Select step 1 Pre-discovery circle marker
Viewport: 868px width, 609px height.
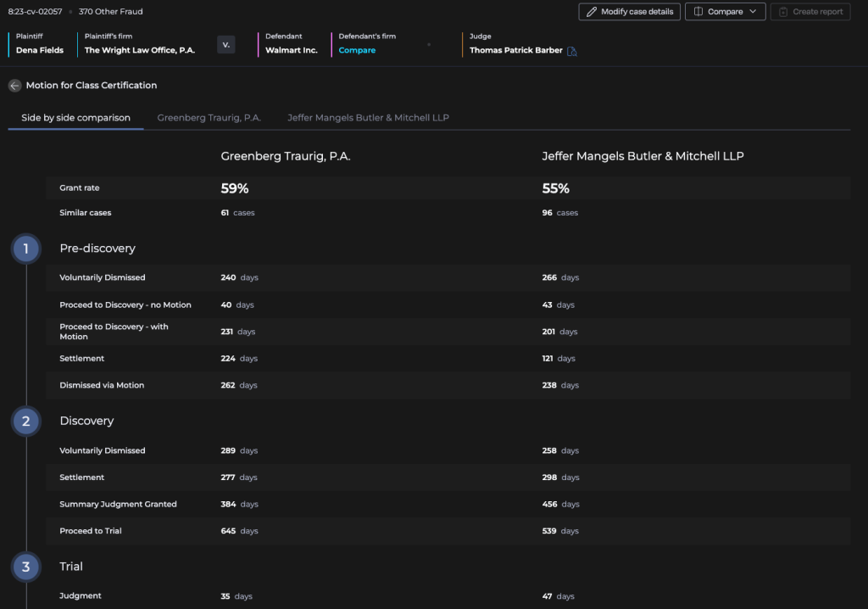pos(26,249)
